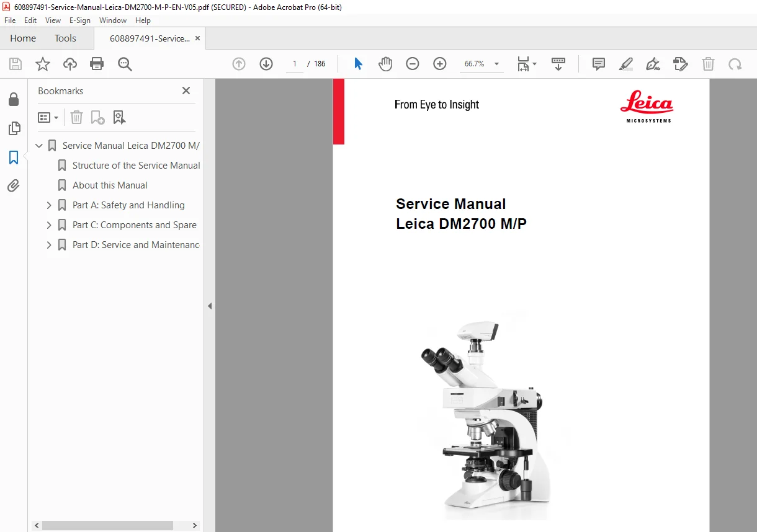Activate the Hand pan tool

coord(385,64)
